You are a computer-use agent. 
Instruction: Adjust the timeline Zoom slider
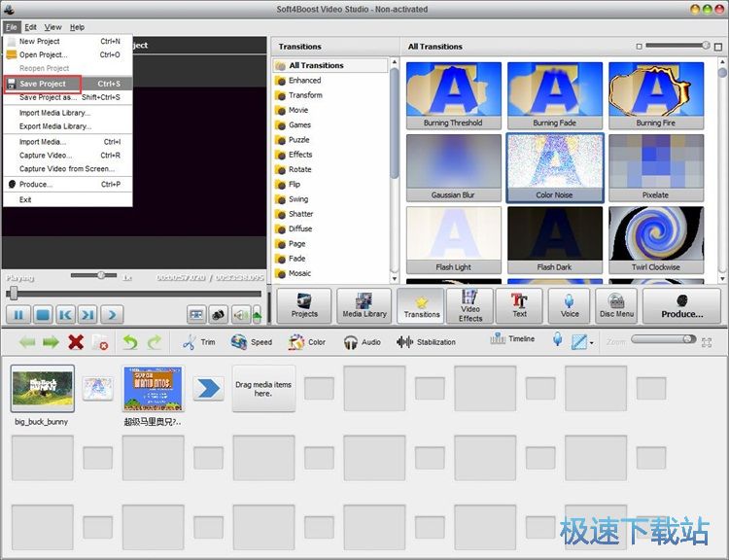(x=664, y=339)
